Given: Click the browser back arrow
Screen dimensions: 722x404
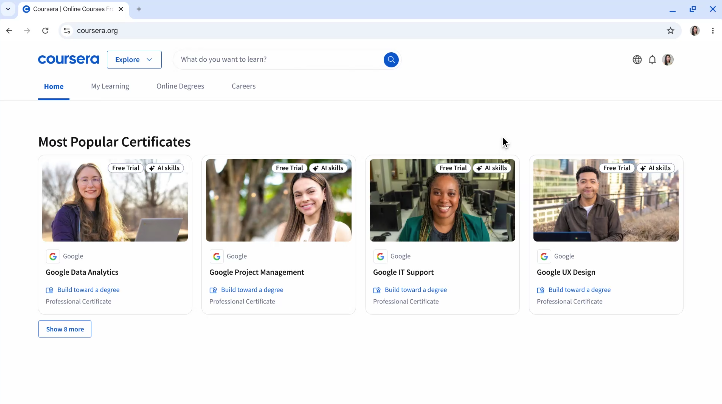Looking at the screenshot, I should coord(10,31).
